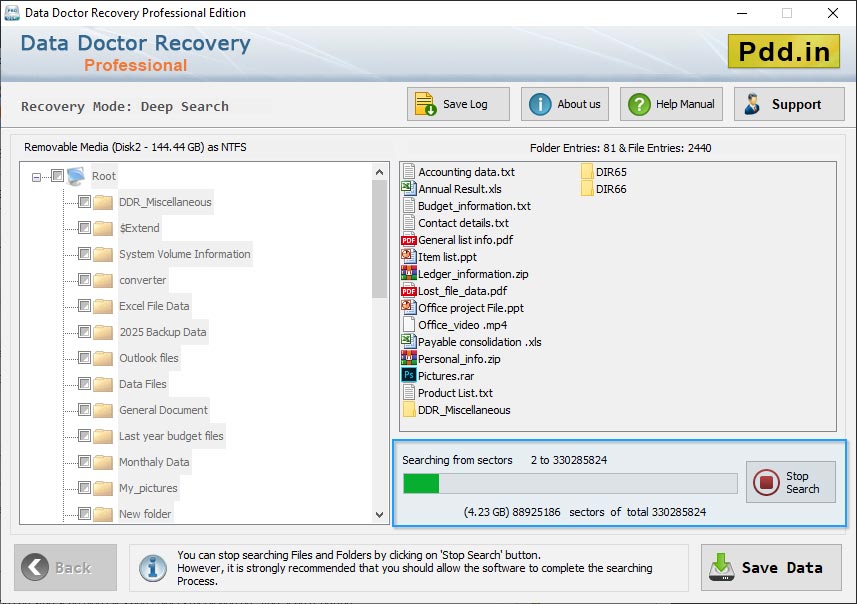The width and height of the screenshot is (857, 604).
Task: Click the green Help Manual question icon
Action: coord(639,104)
